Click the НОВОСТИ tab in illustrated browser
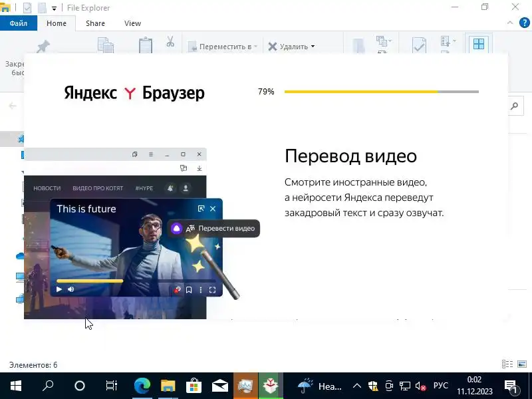 click(47, 188)
